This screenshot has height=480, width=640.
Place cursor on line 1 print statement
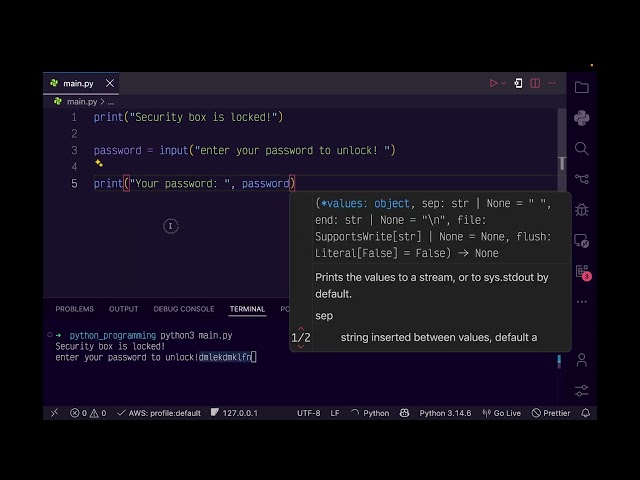click(x=188, y=117)
